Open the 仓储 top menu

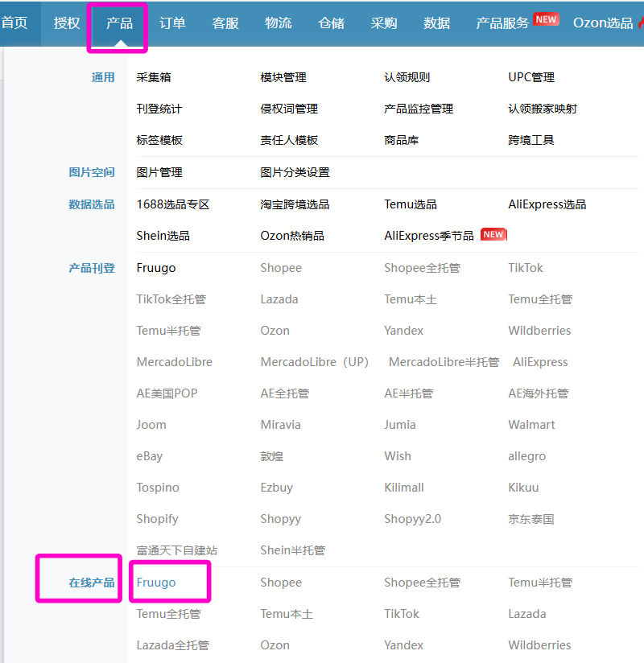click(x=332, y=23)
